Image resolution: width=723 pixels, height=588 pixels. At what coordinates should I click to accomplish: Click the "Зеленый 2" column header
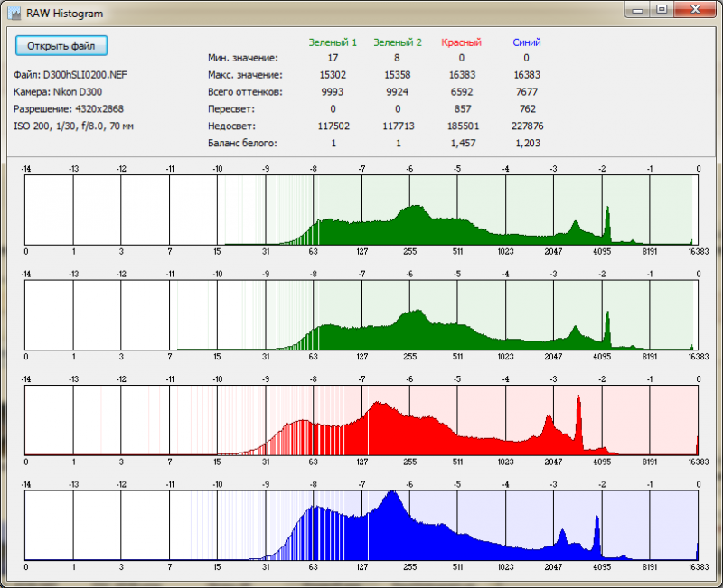[x=398, y=42]
